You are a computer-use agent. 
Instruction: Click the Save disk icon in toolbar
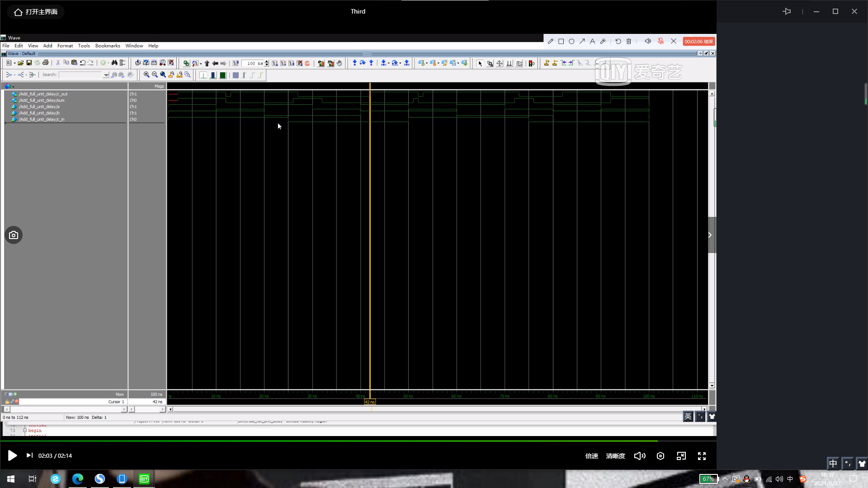pyautogui.click(x=29, y=63)
